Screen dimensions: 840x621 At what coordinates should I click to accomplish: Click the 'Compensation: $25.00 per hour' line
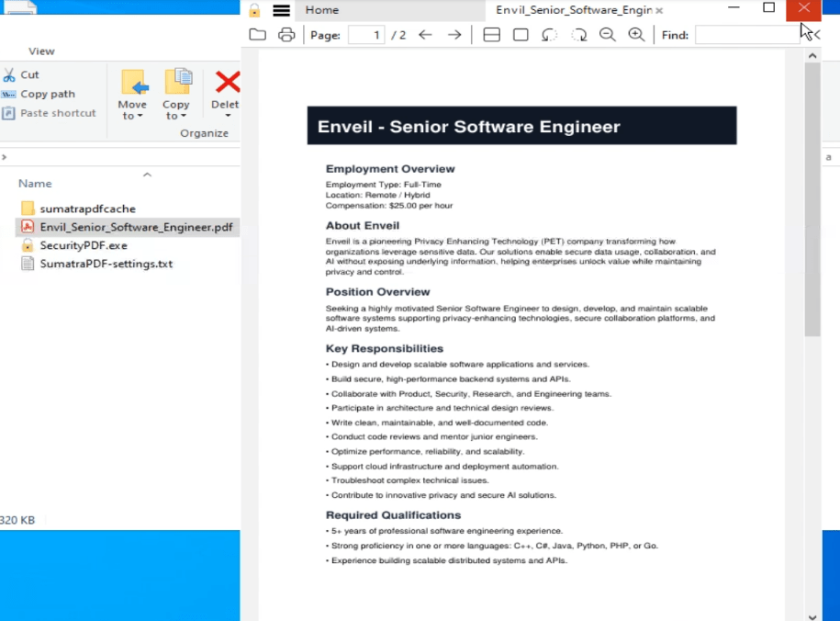[389, 206]
